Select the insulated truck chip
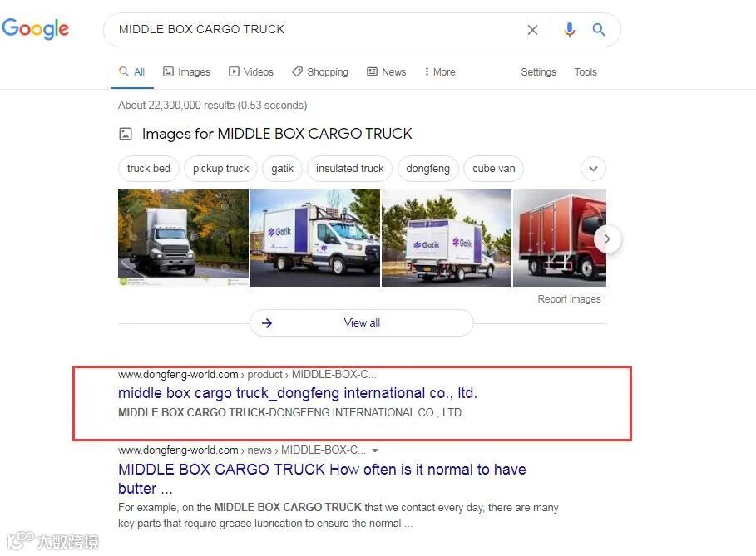756x556 pixels. point(349,169)
